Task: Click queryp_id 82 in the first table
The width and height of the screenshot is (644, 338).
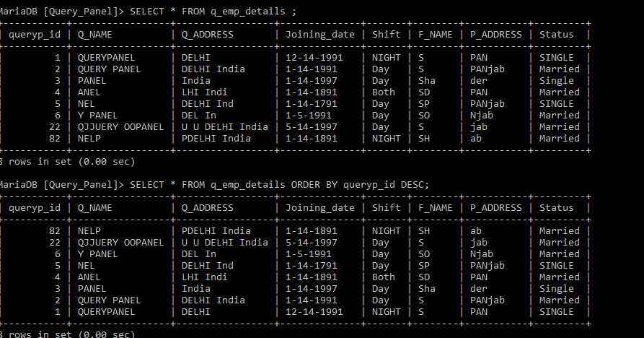Action: pos(53,138)
